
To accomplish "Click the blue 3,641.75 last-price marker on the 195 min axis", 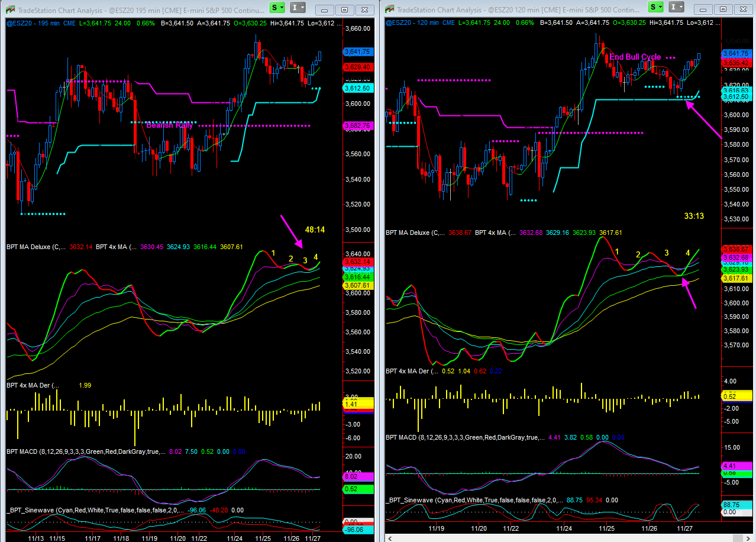I will click(x=357, y=51).
